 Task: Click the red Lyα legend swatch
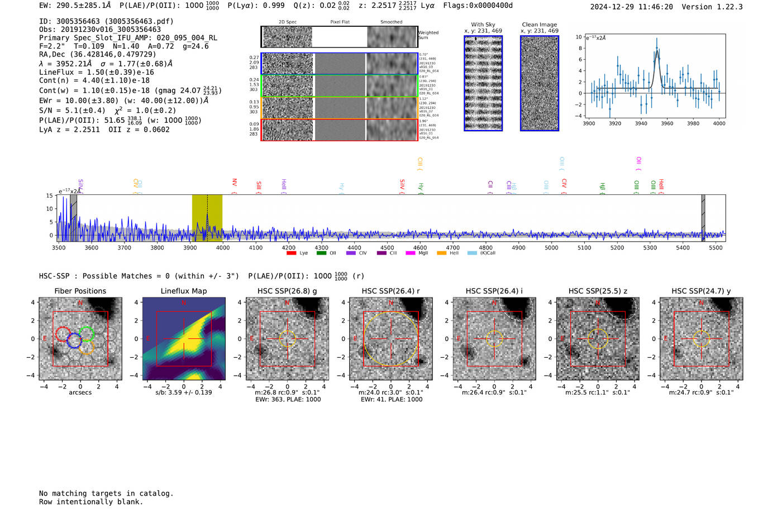point(291,253)
